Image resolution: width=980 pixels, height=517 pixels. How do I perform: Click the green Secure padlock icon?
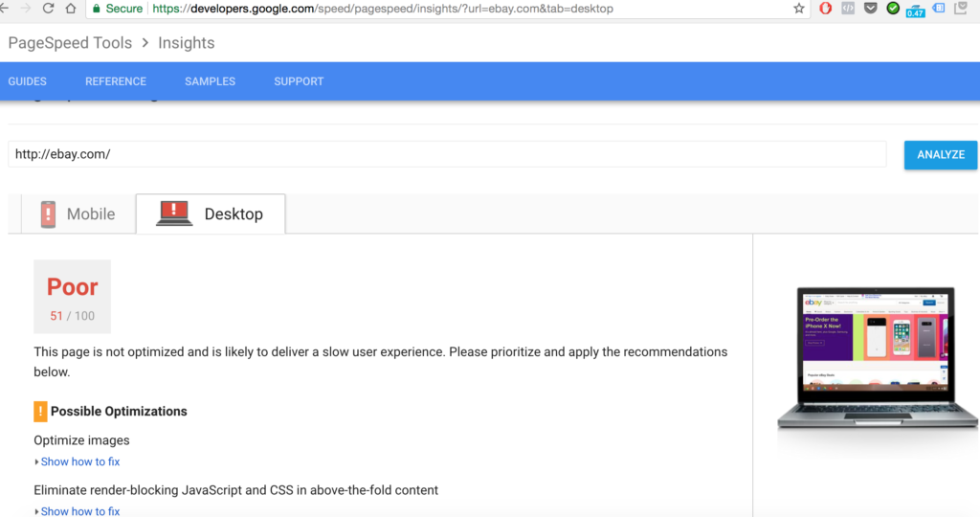(x=96, y=9)
